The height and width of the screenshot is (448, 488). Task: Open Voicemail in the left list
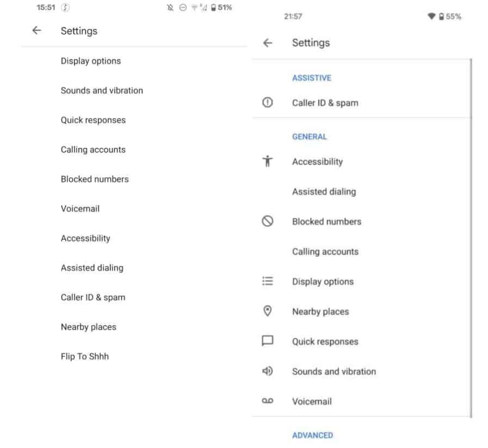[80, 209]
